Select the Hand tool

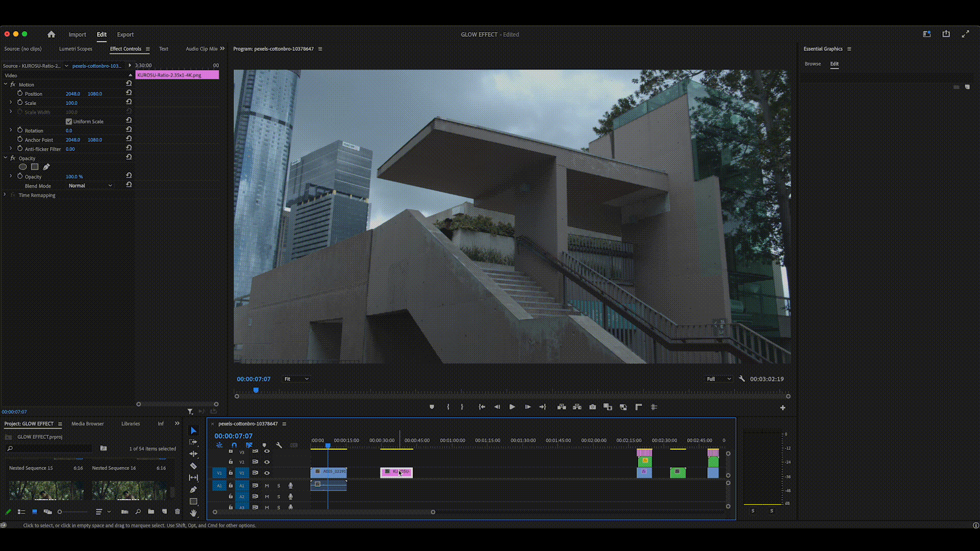pos(193,513)
